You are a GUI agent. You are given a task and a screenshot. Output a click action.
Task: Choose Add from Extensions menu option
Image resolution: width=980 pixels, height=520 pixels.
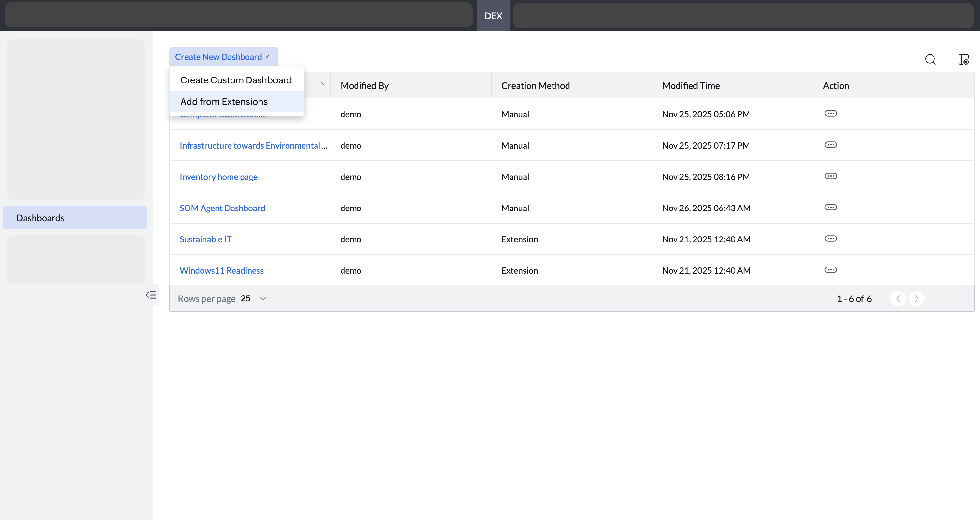[224, 102]
